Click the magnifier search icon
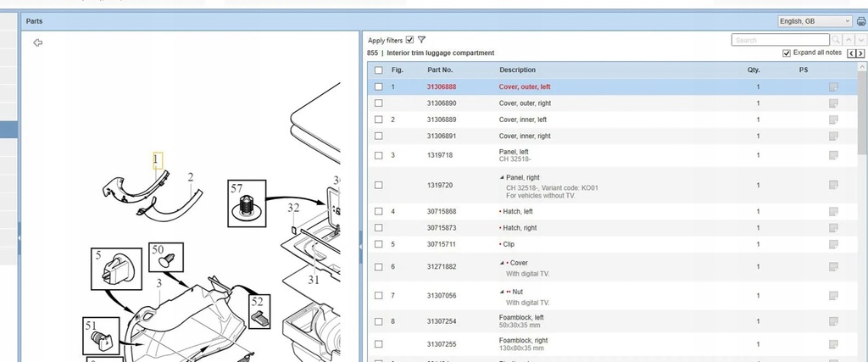The width and height of the screenshot is (868, 362). click(x=836, y=40)
